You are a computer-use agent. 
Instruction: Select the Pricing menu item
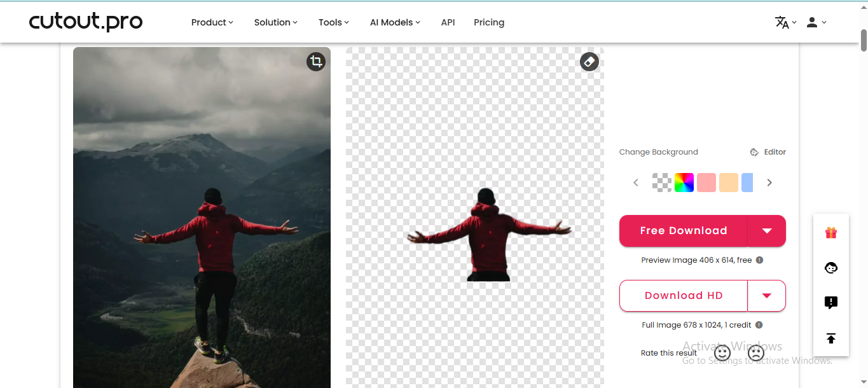click(x=488, y=22)
